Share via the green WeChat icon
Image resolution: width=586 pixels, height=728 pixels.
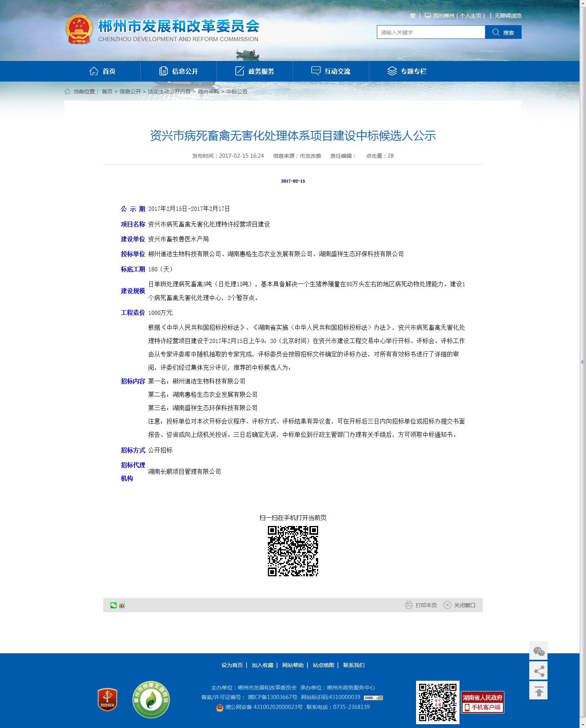tap(114, 605)
